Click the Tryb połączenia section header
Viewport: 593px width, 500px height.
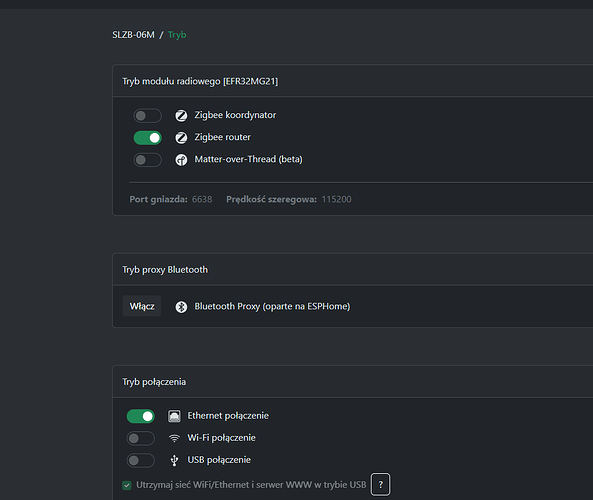(x=154, y=382)
